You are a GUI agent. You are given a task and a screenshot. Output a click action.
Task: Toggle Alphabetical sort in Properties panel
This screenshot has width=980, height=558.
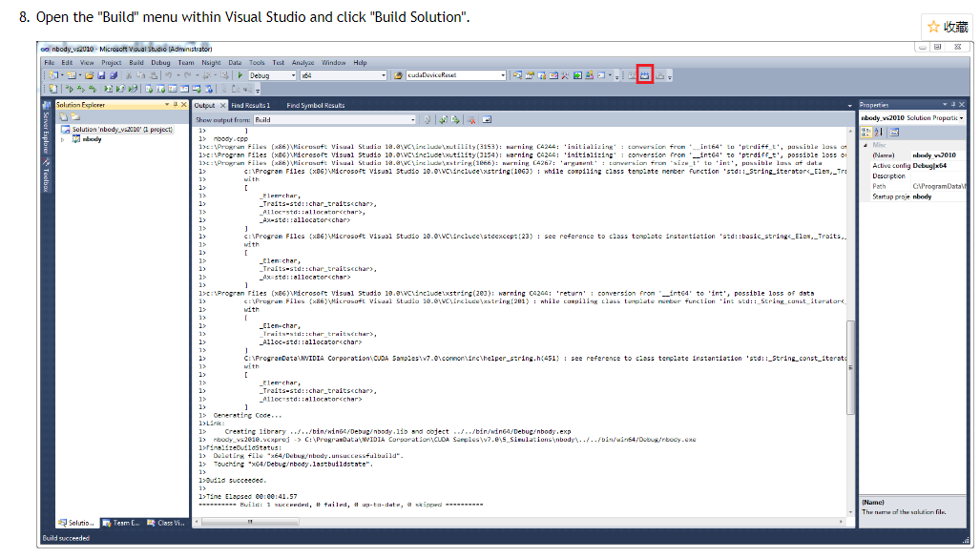(878, 132)
